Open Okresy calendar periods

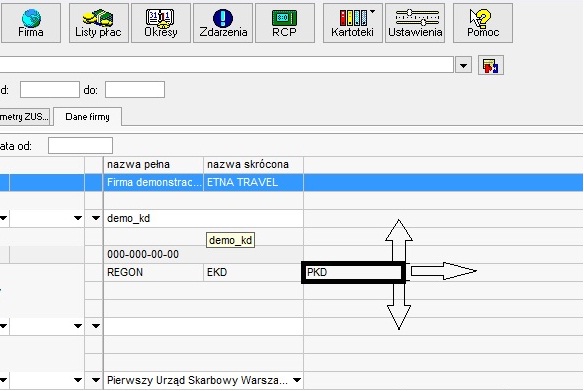(161, 23)
